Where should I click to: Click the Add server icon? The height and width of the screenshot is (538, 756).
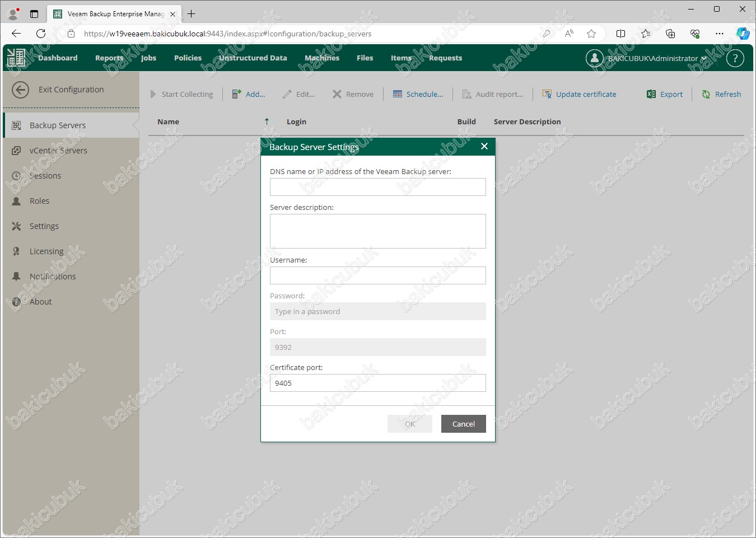pos(237,95)
